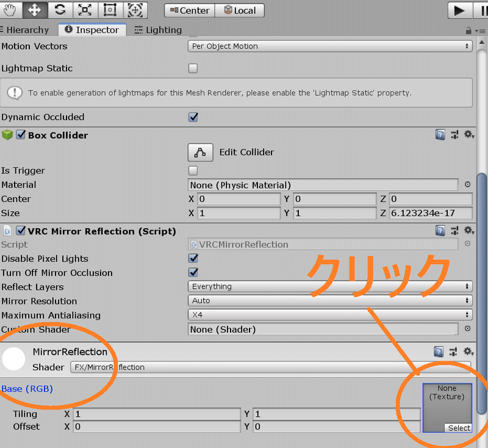Click Center Z value field
Screen dimensions: 488x448
tap(431, 199)
